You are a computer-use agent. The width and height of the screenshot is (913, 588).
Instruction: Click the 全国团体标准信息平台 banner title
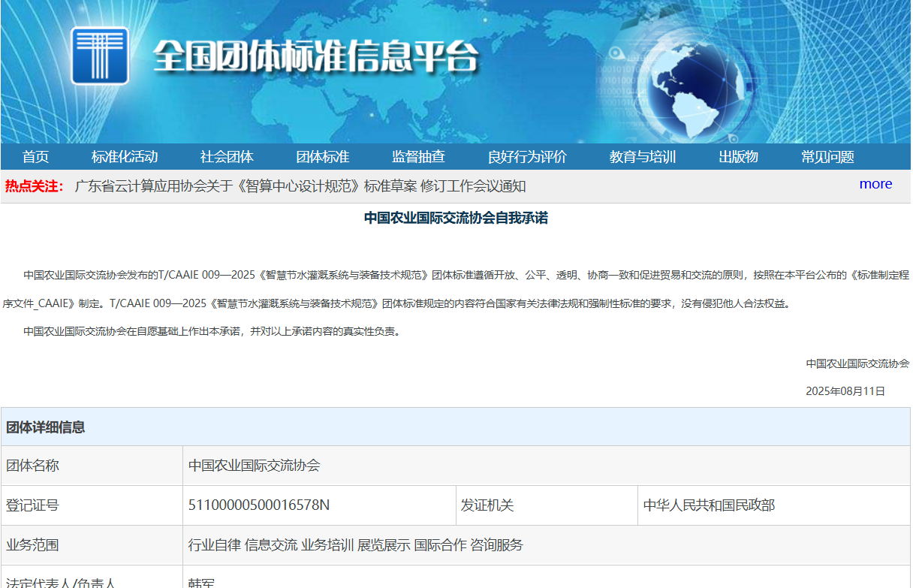[x=315, y=56]
